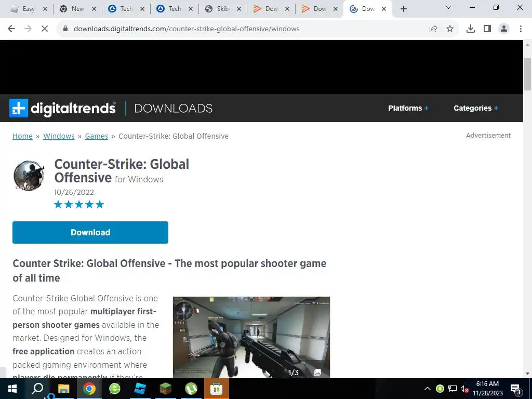Open gallery icon on screenshot
Viewport: 532px width, 399px height.
click(317, 372)
